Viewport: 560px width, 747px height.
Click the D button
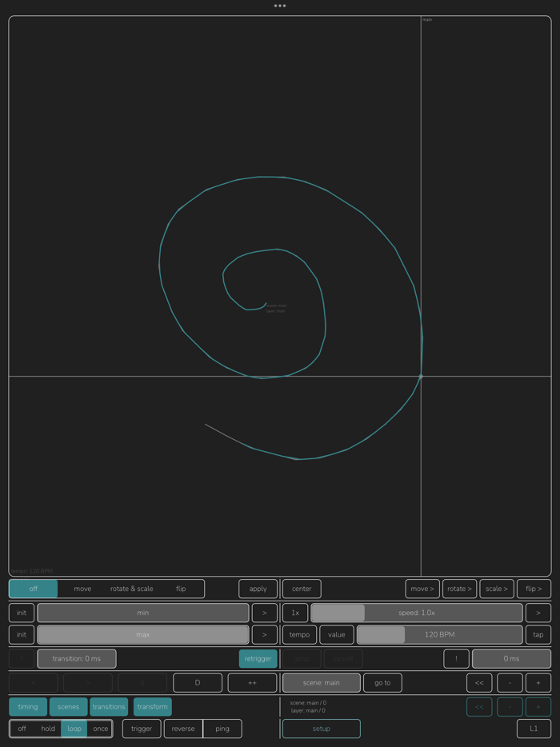point(198,683)
